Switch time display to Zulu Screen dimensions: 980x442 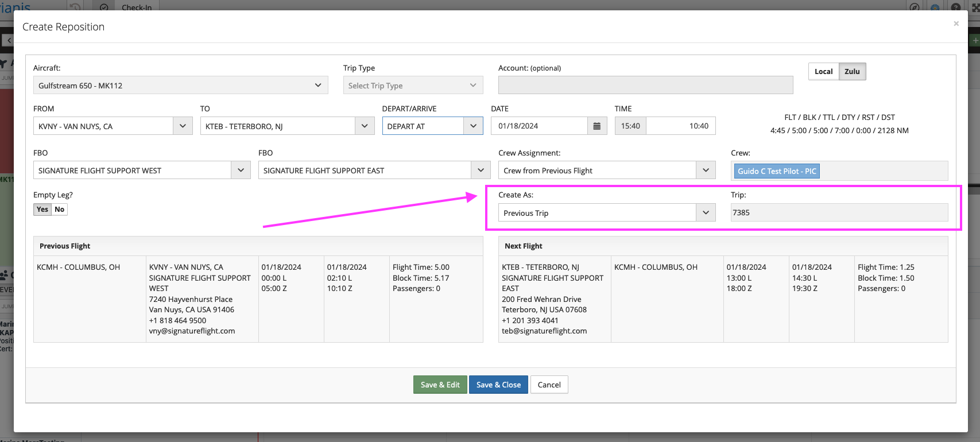852,72
